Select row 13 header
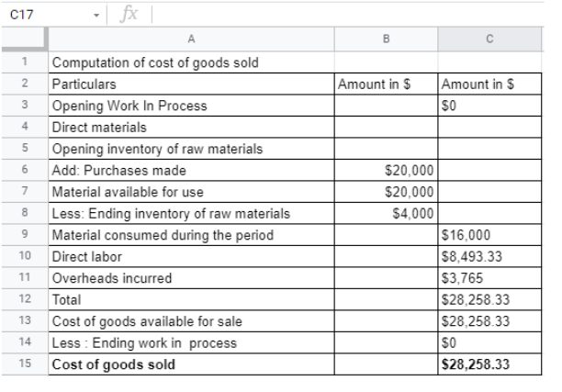This screenshot has height=392, width=562. (x=25, y=320)
